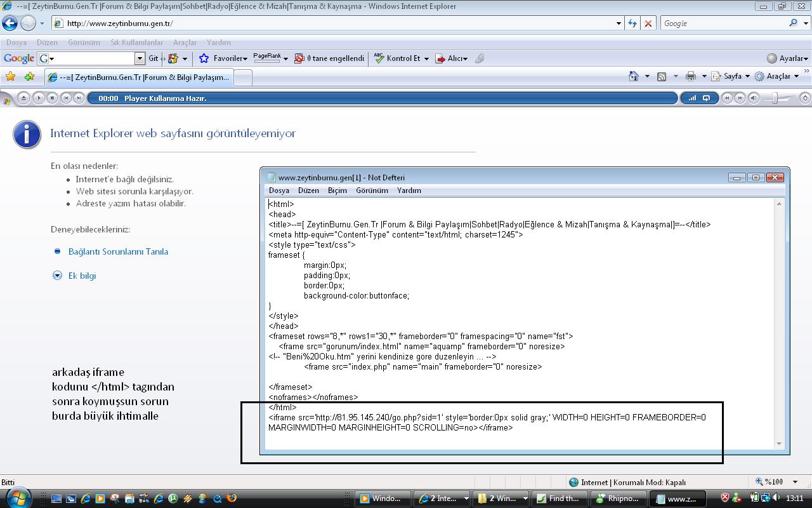The image size is (812, 508).
Task: Click the Notepad scrollbar down arrow
Action: coord(779,444)
